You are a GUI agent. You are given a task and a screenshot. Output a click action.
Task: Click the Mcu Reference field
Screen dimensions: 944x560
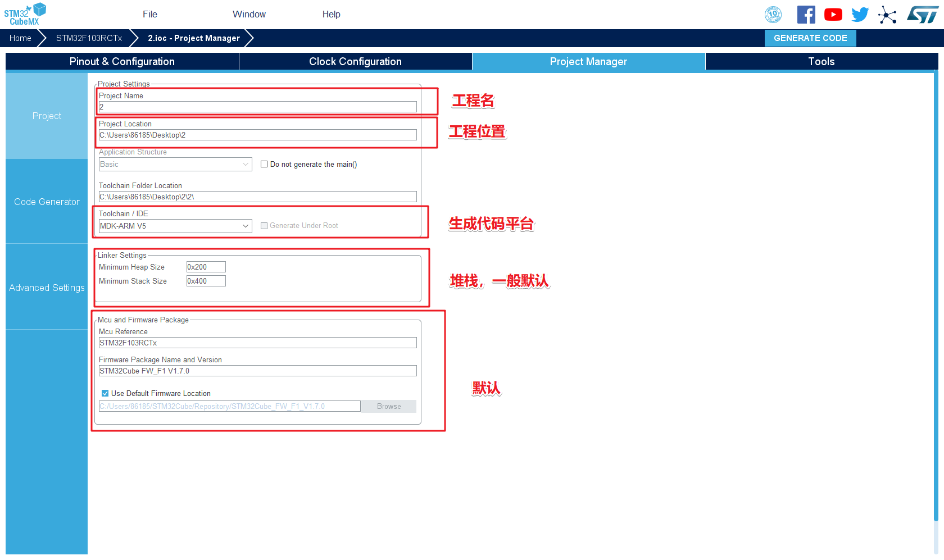point(258,343)
